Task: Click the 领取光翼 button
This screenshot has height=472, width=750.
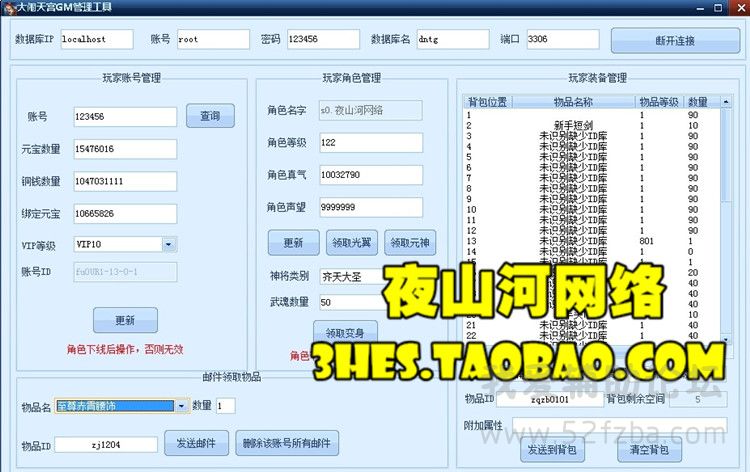Action: [x=352, y=242]
